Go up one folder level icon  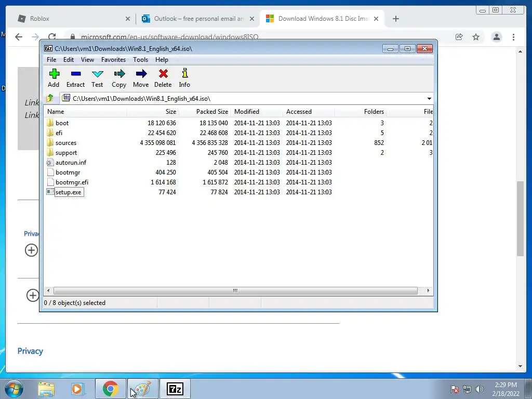[50, 98]
